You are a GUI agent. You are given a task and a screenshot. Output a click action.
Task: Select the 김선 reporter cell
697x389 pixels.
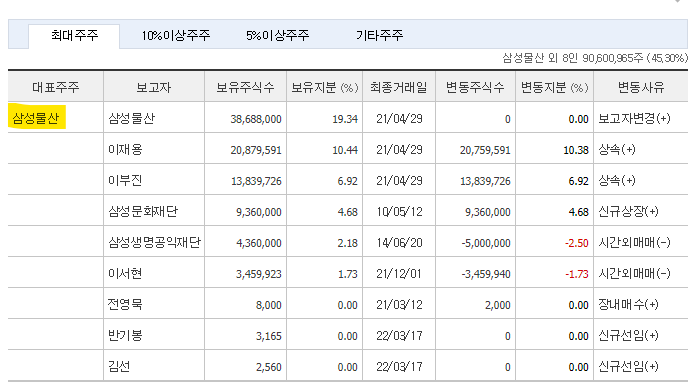pyautogui.click(x=119, y=366)
